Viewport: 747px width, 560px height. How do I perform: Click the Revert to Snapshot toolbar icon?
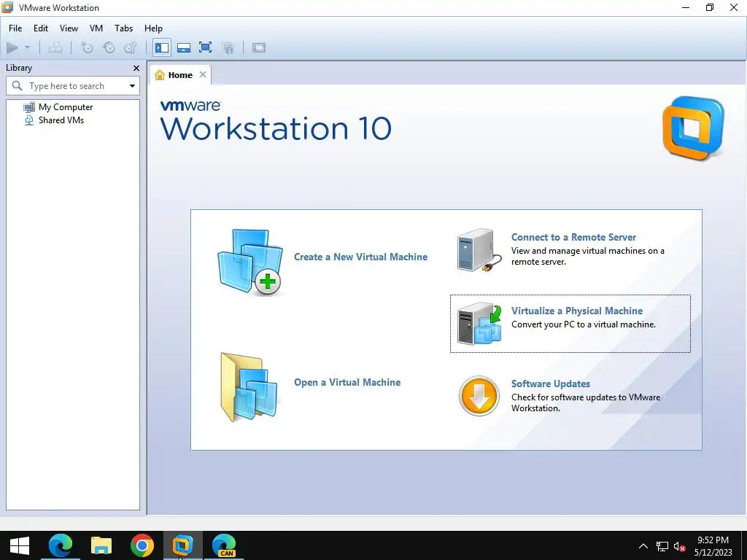(x=109, y=47)
